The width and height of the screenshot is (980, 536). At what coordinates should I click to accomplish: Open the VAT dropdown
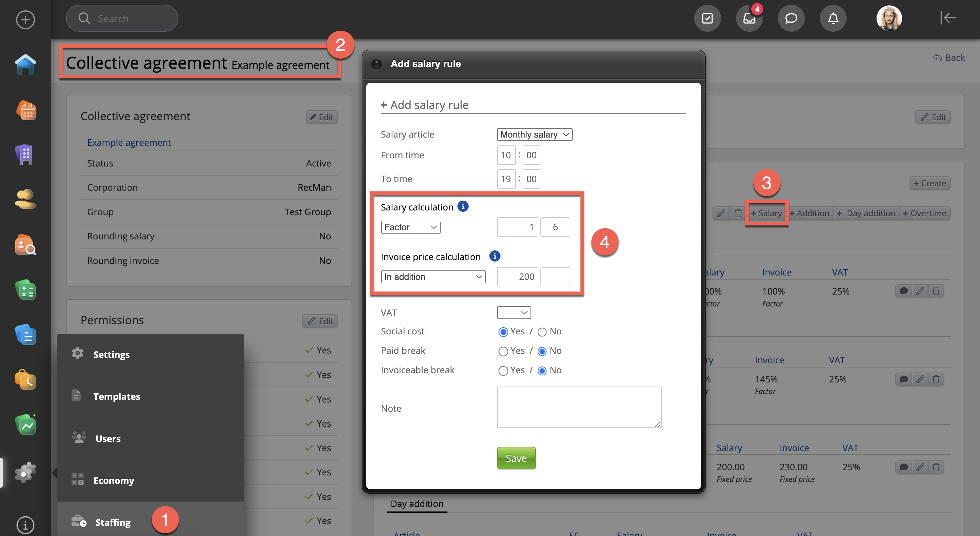pos(513,313)
